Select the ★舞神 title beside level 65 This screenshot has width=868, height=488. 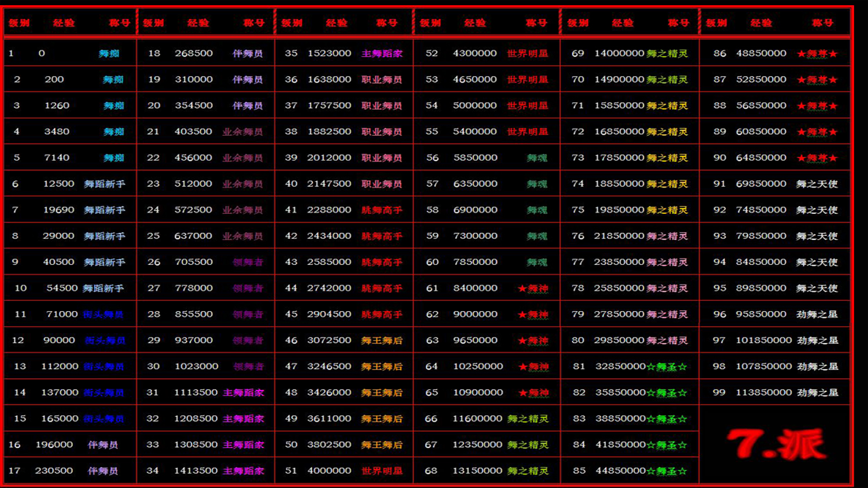tap(533, 393)
